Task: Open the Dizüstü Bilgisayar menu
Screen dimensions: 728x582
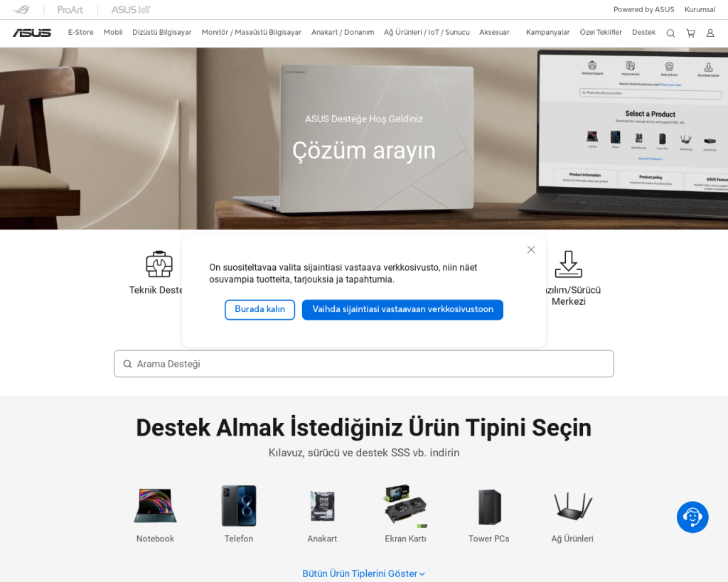Action: coord(162,33)
